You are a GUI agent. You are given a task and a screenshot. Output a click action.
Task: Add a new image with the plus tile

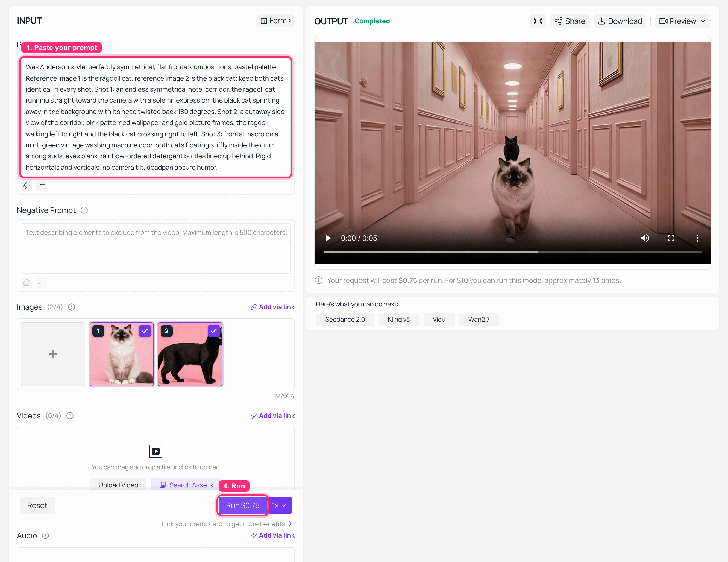pyautogui.click(x=53, y=354)
